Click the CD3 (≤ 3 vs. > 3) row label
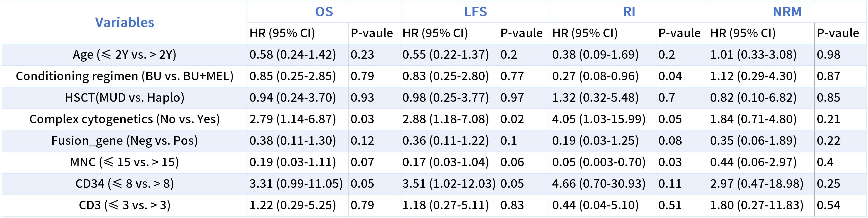 [124, 205]
